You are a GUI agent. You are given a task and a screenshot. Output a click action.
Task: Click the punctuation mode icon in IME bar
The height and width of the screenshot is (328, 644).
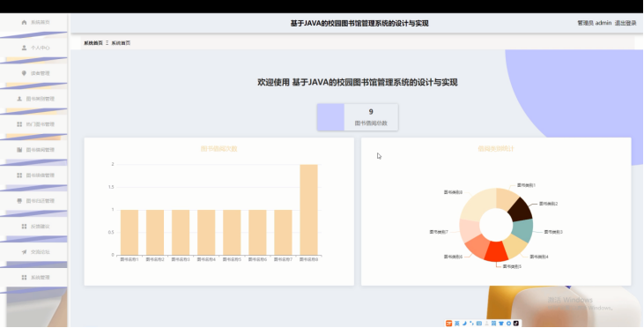(x=471, y=323)
